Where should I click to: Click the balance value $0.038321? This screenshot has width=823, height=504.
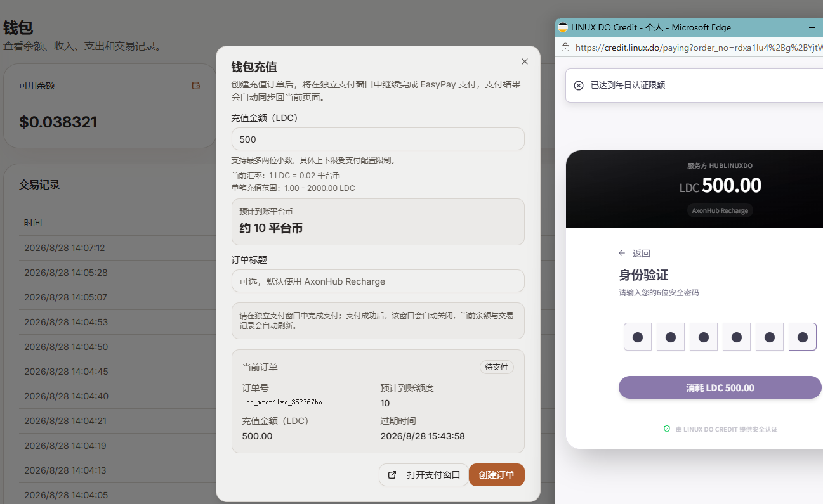click(58, 122)
